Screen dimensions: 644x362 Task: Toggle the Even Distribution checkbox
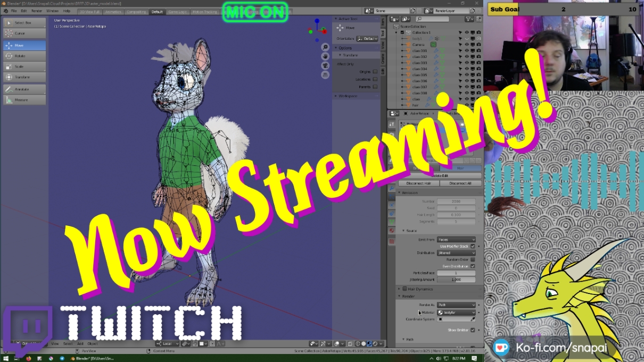coord(473,266)
